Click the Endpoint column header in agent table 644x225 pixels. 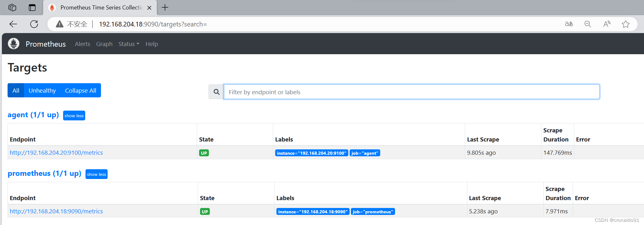[23, 139]
